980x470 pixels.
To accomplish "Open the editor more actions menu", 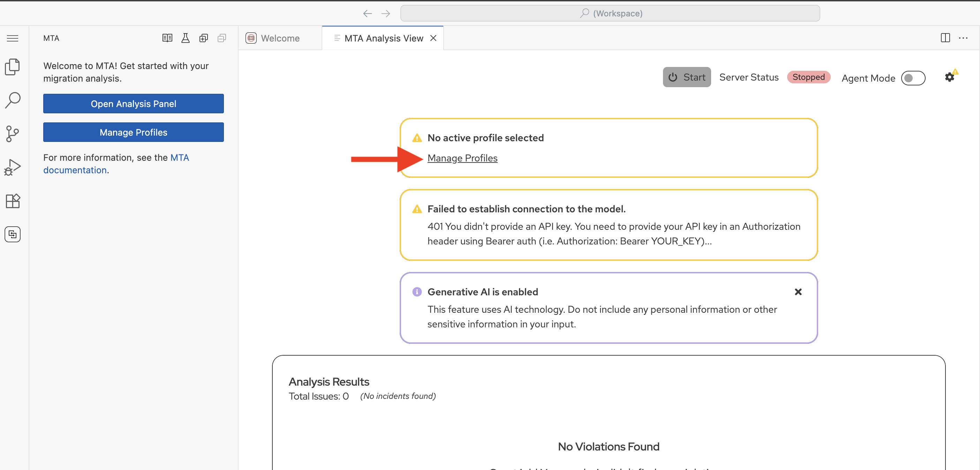I will [964, 38].
